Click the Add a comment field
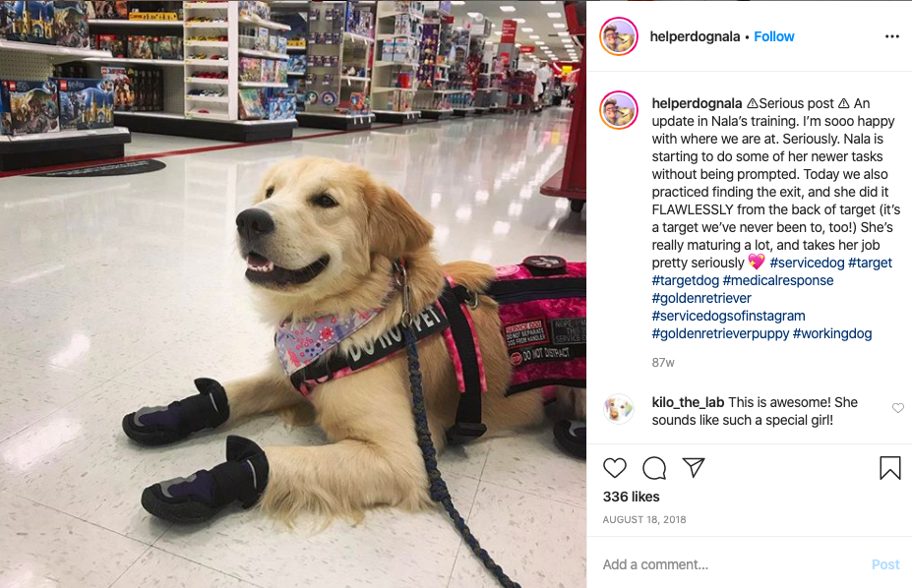The width and height of the screenshot is (912, 588). [x=733, y=564]
